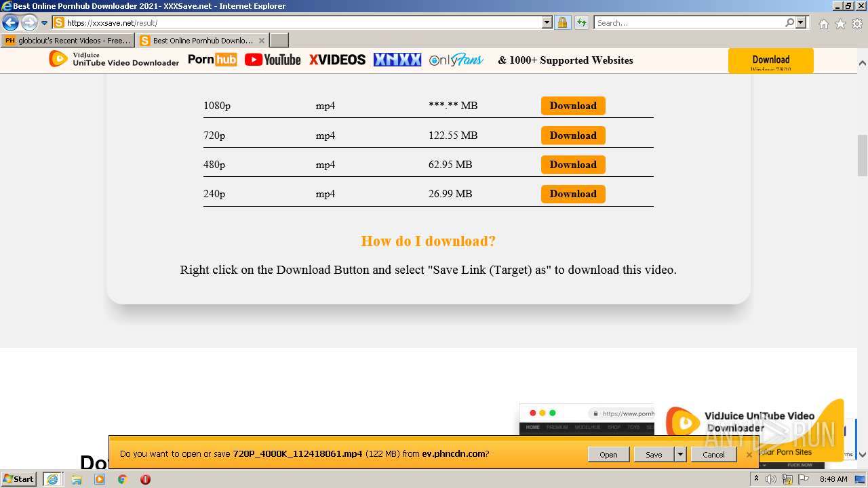Screen dimensions: 868x488
Task: Dismiss the download notification bar
Action: 749,455
